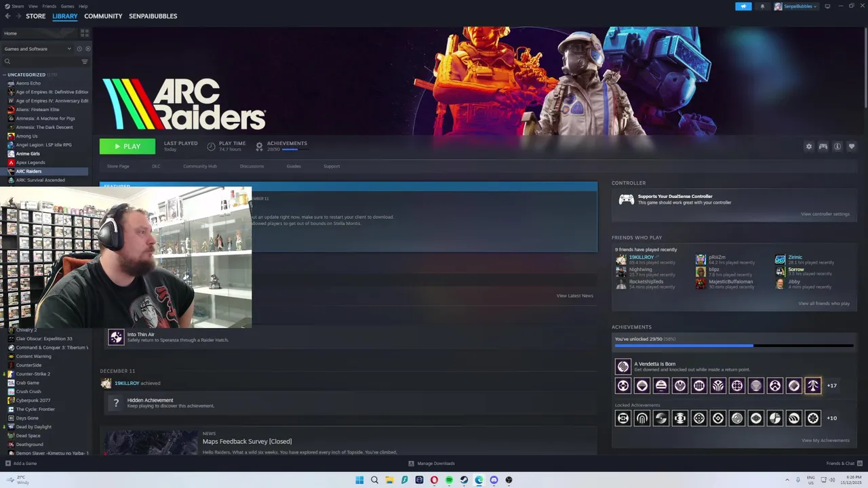
Task: Click the recent activity clock filter icon
Action: click(x=79, y=49)
